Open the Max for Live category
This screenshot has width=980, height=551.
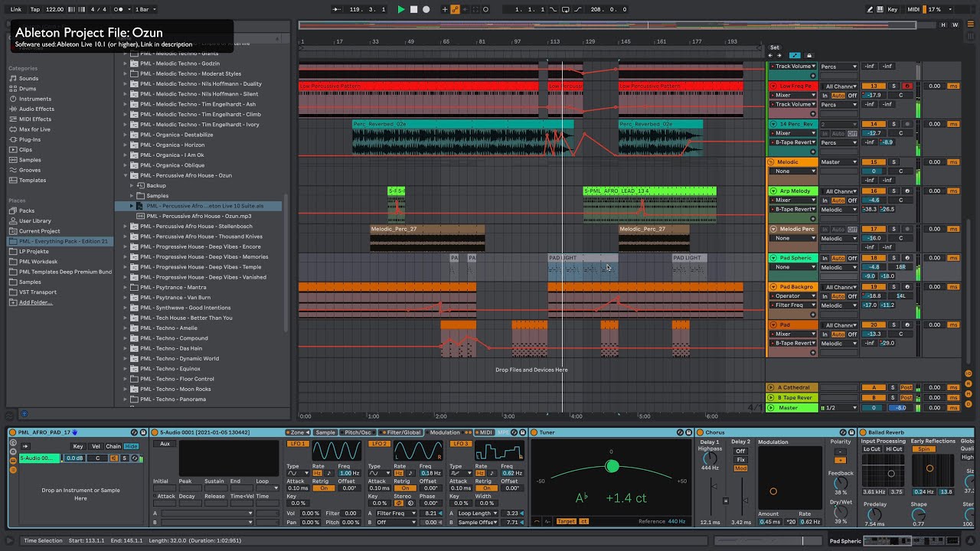click(x=34, y=129)
